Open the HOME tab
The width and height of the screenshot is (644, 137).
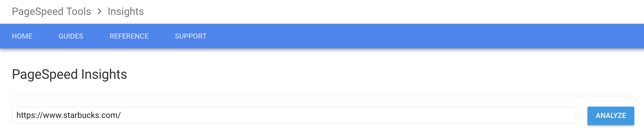tap(22, 36)
